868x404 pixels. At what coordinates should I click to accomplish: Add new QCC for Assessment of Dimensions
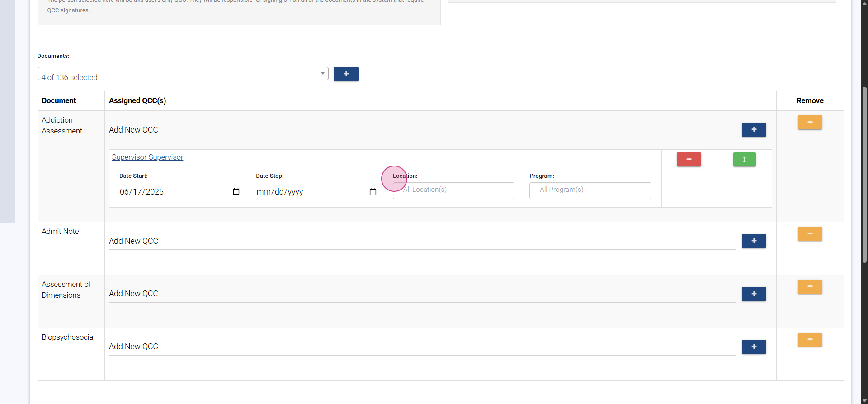(x=754, y=294)
